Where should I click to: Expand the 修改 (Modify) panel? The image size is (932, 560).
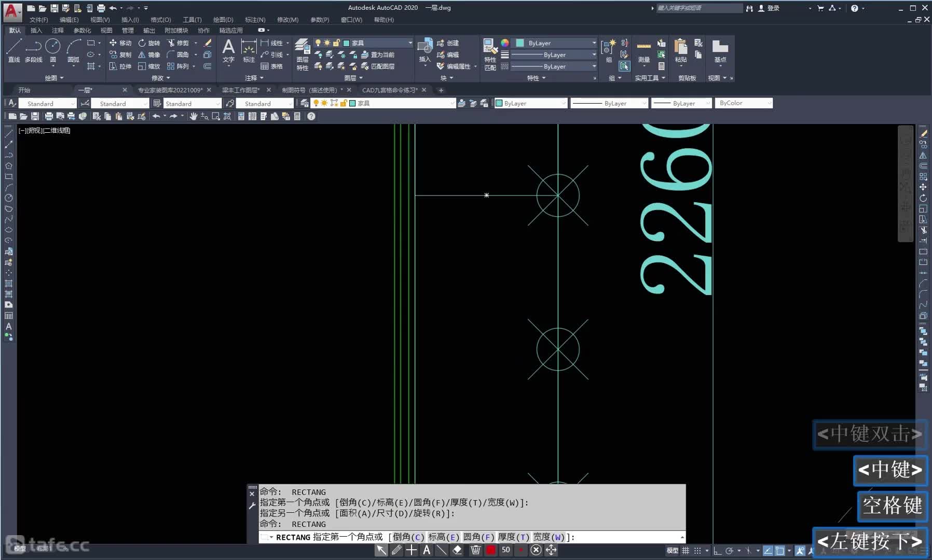[161, 78]
